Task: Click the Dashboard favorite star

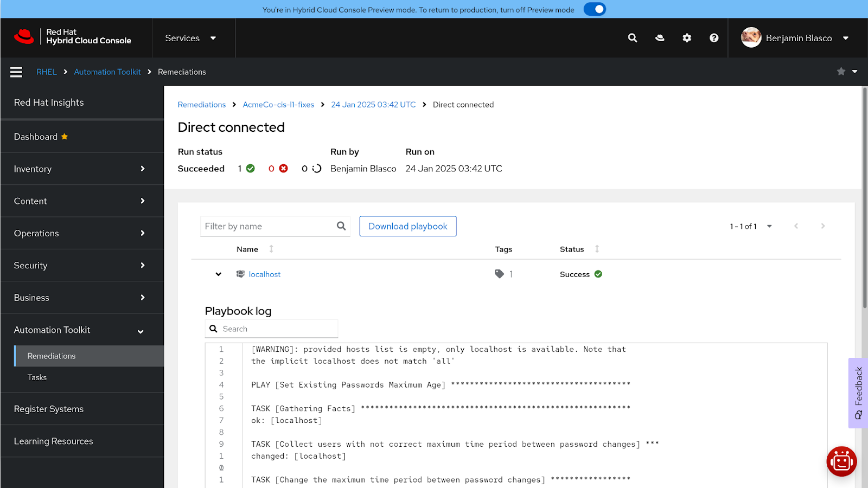Action: pyautogui.click(x=65, y=137)
